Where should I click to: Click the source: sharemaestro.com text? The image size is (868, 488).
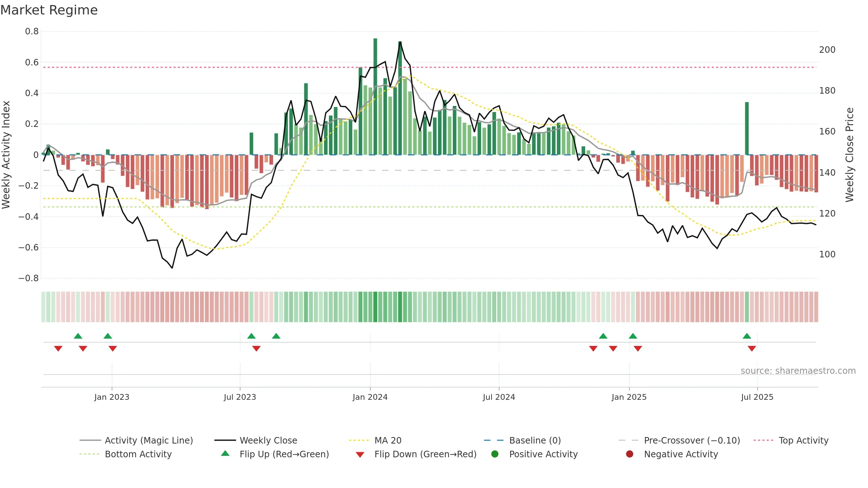pyautogui.click(x=798, y=371)
